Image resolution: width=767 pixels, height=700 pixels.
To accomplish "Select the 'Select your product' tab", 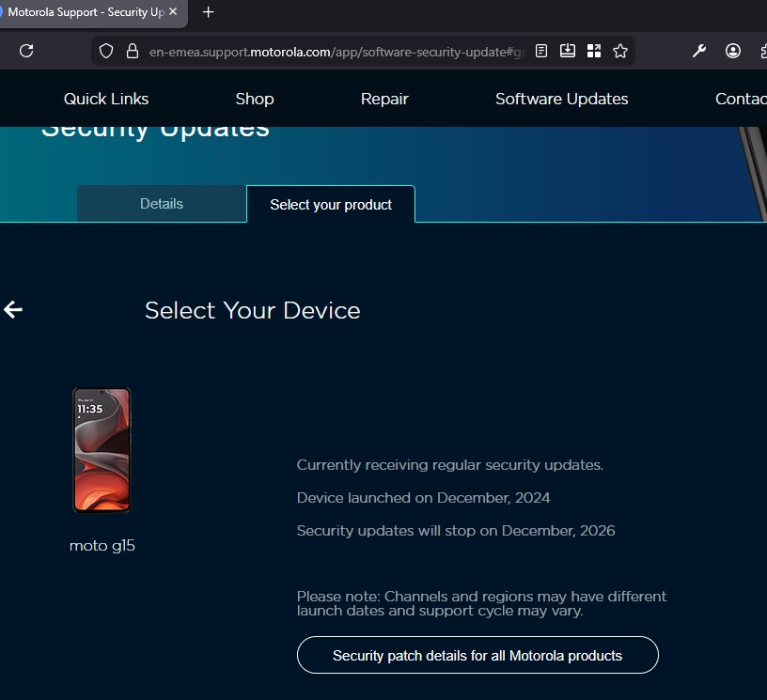I will (331, 205).
